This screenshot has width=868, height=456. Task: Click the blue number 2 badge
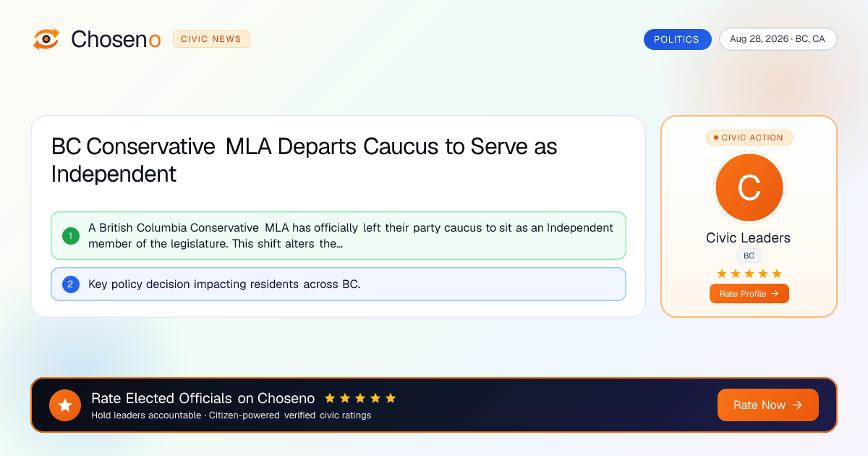tap(71, 284)
